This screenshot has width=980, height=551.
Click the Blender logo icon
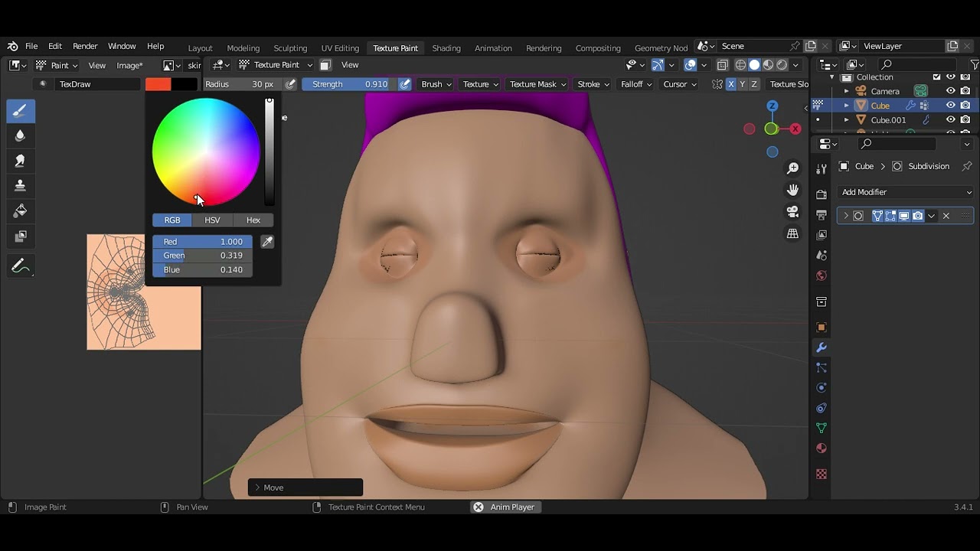pos(12,47)
